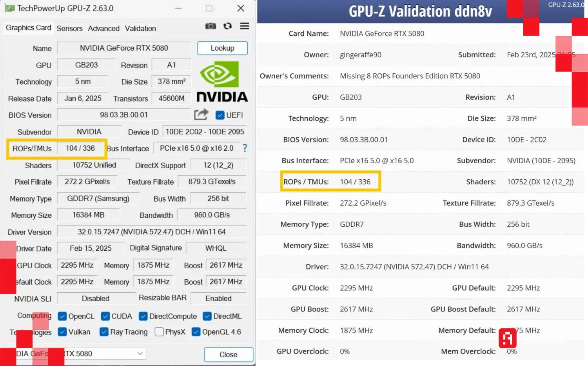Click ROPs / TMUs value on validation page
The height and width of the screenshot is (366, 588).
pos(355,182)
